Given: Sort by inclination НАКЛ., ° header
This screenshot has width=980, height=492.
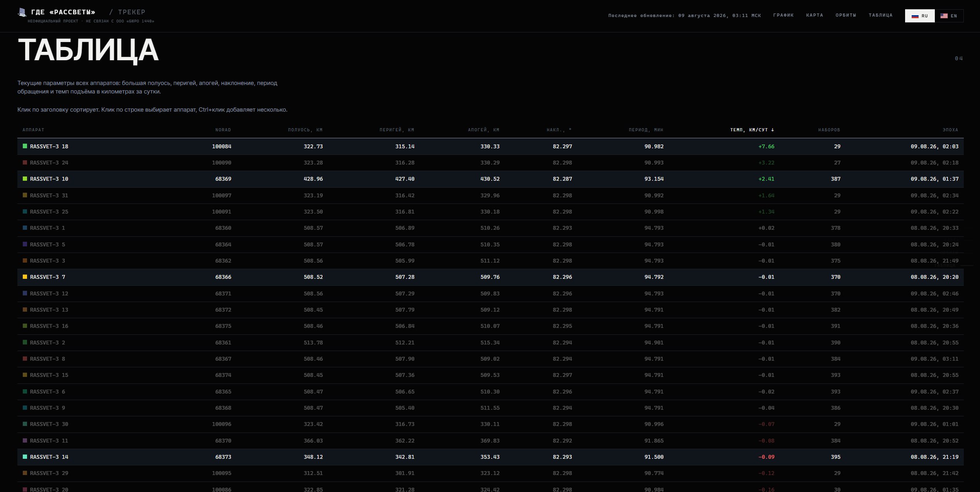Looking at the screenshot, I should click(x=560, y=130).
